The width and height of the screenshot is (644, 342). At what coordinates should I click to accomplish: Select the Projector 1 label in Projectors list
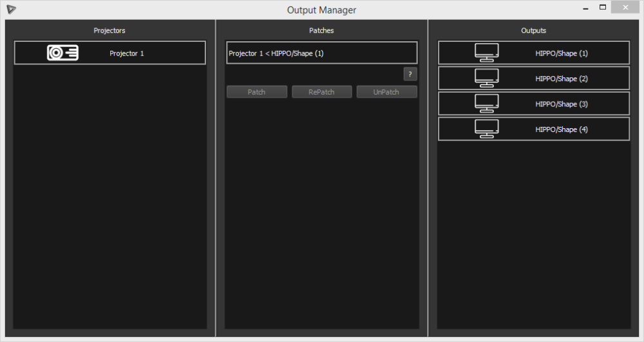126,53
